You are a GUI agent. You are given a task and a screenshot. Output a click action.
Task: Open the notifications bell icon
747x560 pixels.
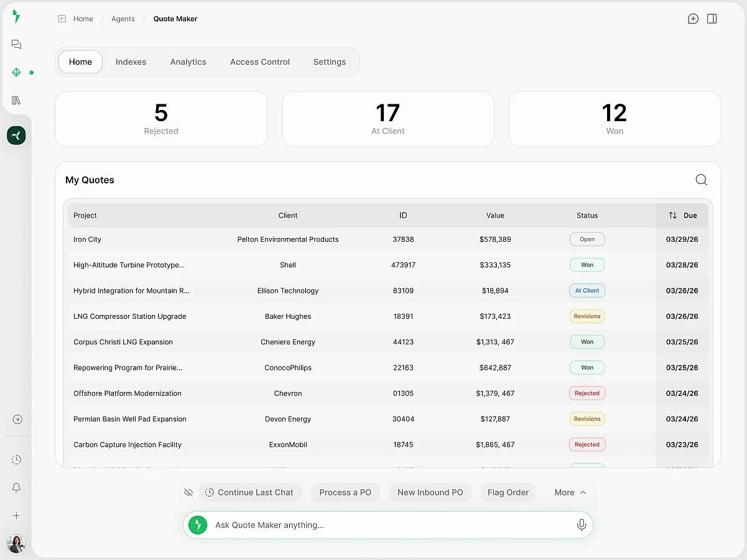pos(17,488)
